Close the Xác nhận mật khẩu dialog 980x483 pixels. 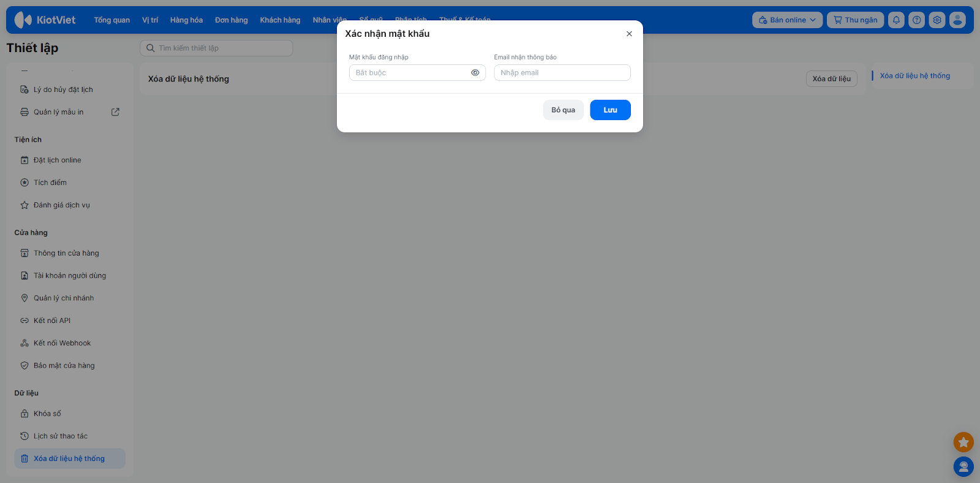pos(629,34)
